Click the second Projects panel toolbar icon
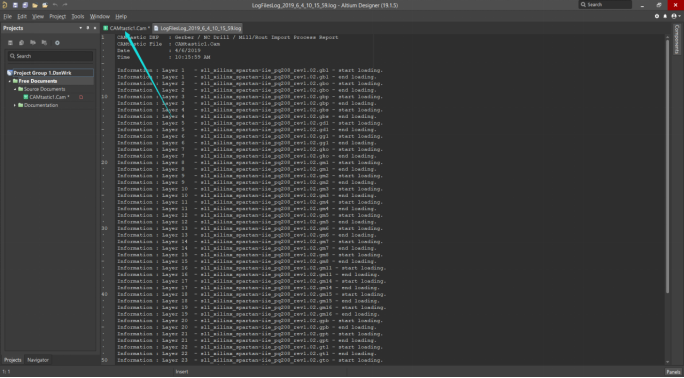Image resolution: width=684 pixels, height=378 pixels. coord(21,43)
